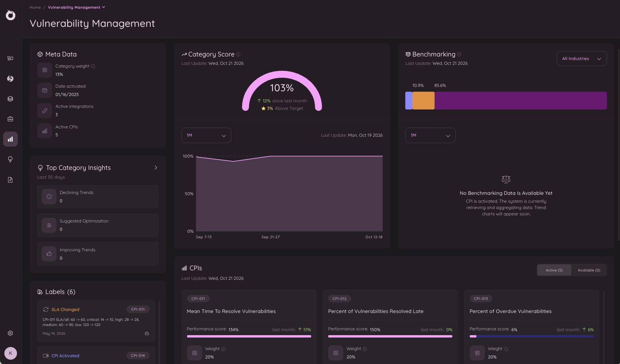Click the CPI Activated toggle icon
The height and width of the screenshot is (364, 620).
[46, 356]
